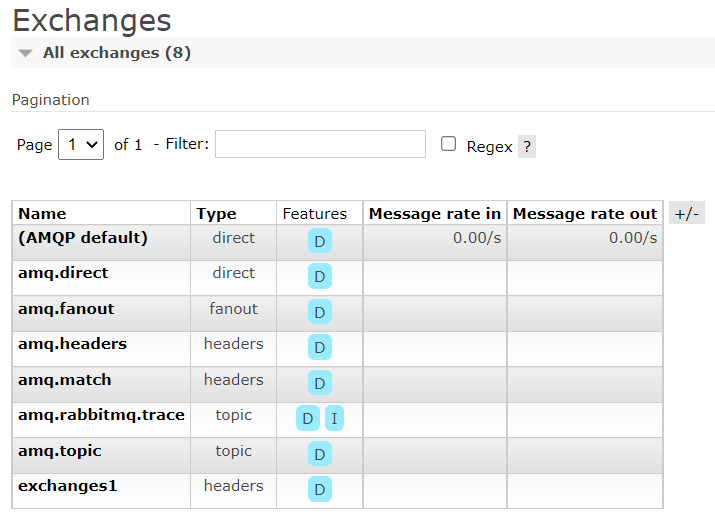The image size is (715, 523).
Task: Click the D badge for (AMQP default)
Action: coord(320,241)
